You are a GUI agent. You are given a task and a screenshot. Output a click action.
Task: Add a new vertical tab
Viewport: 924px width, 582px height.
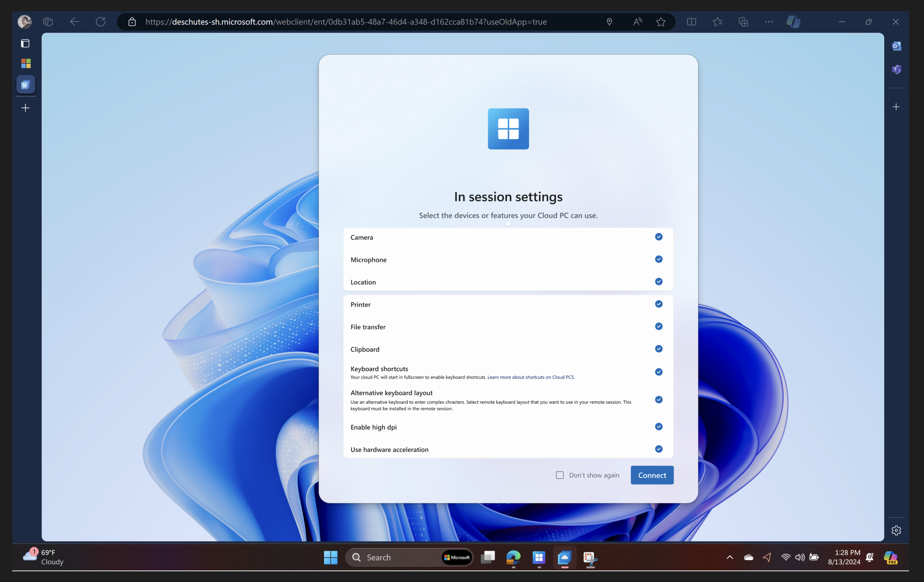click(26, 108)
